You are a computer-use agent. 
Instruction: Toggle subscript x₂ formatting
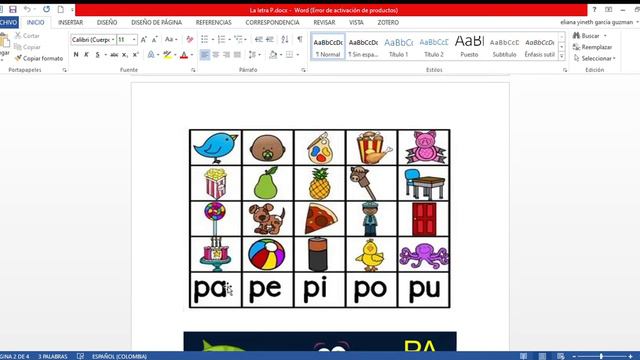coord(125,54)
